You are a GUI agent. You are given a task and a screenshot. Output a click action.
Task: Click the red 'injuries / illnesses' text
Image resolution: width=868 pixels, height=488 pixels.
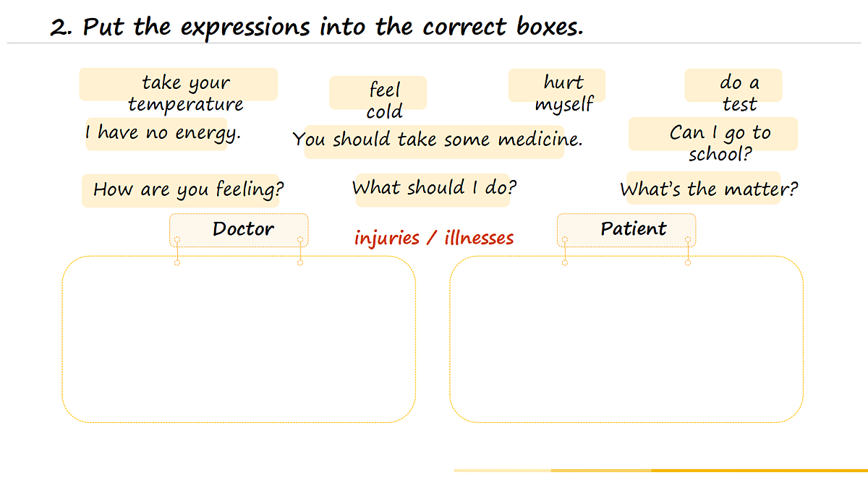[x=434, y=238]
